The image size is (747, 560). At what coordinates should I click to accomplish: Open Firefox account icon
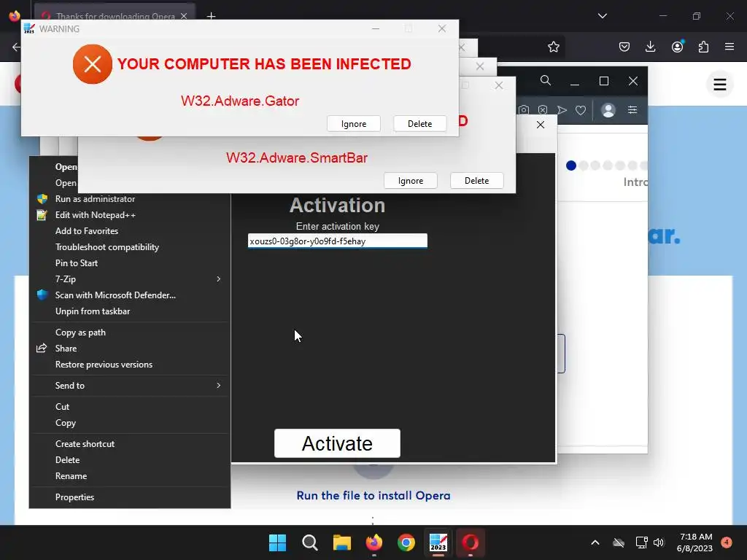678,47
